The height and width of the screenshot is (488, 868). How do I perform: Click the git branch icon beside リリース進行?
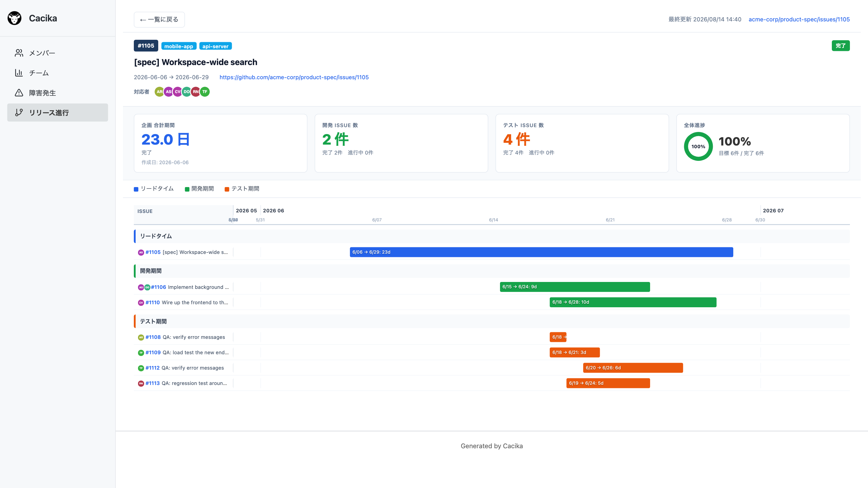tap(19, 112)
